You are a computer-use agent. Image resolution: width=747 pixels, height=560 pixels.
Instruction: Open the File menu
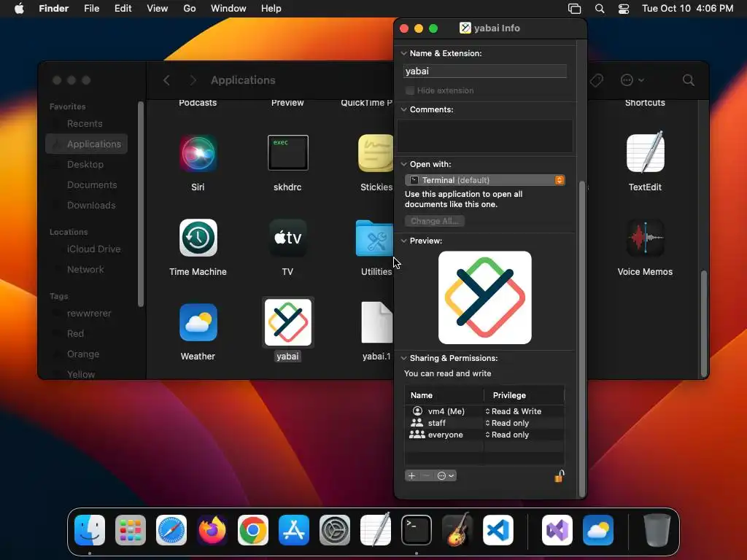tap(91, 9)
